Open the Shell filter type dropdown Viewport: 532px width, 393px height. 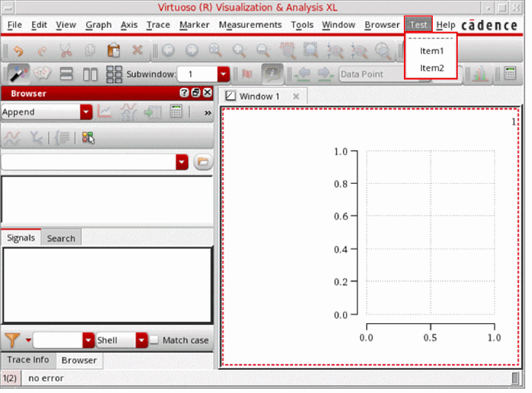(x=142, y=340)
